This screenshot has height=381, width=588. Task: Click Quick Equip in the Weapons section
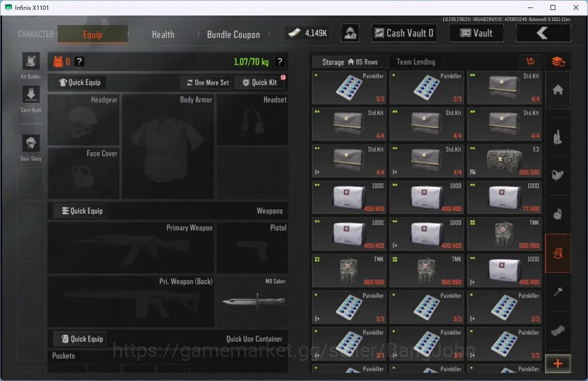tap(82, 211)
